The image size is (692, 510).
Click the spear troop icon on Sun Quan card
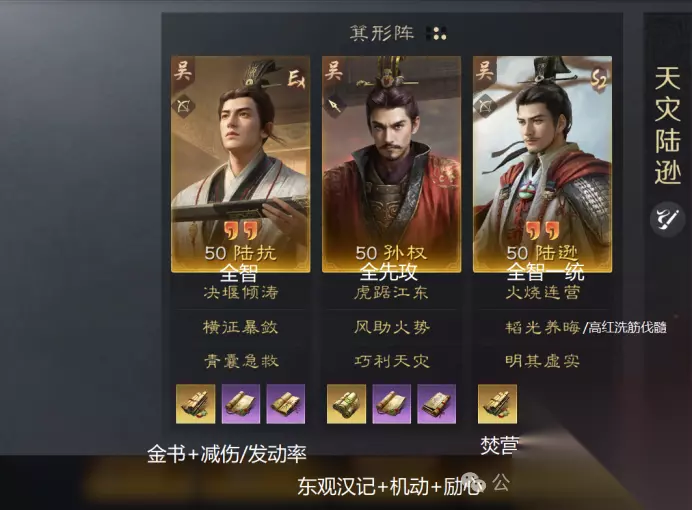pyautogui.click(x=334, y=106)
